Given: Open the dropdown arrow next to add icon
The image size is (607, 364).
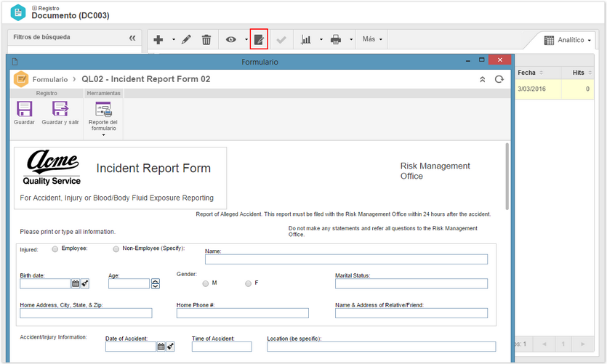Looking at the screenshot, I should [x=174, y=39].
